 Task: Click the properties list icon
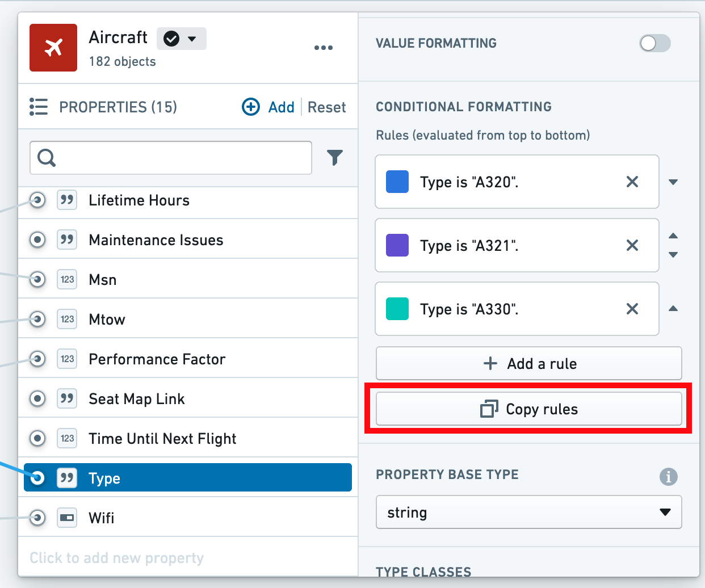pos(39,107)
